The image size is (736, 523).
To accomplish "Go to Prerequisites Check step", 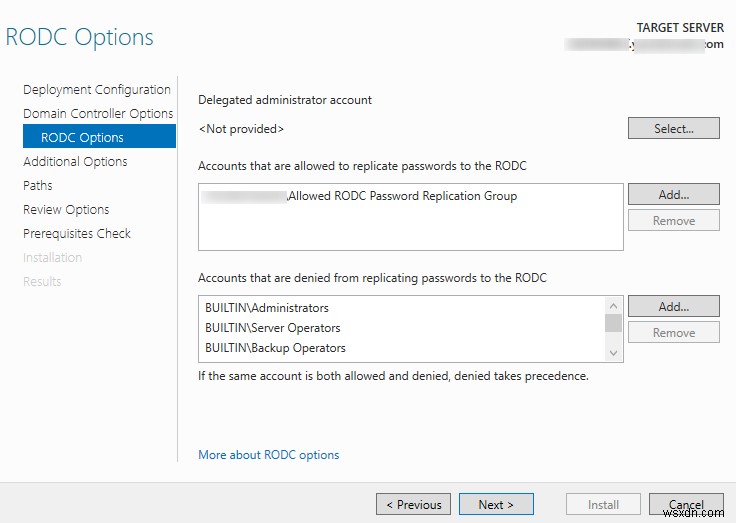I will click(x=77, y=233).
